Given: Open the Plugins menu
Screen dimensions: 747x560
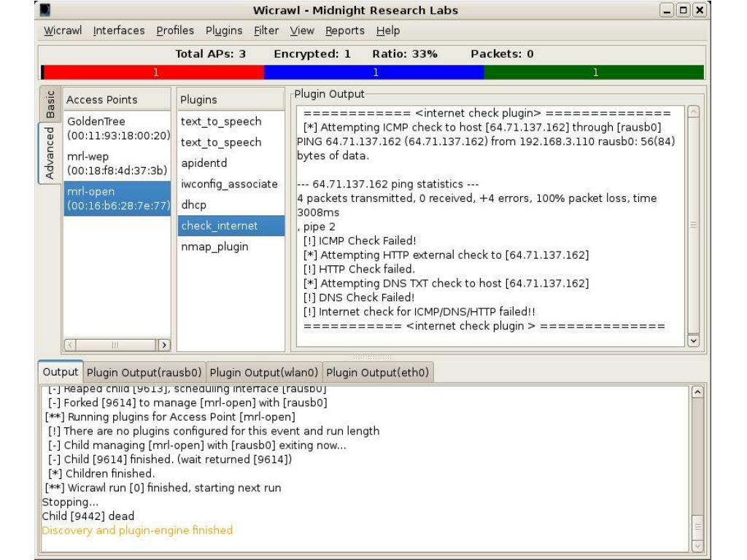Looking at the screenshot, I should [224, 31].
